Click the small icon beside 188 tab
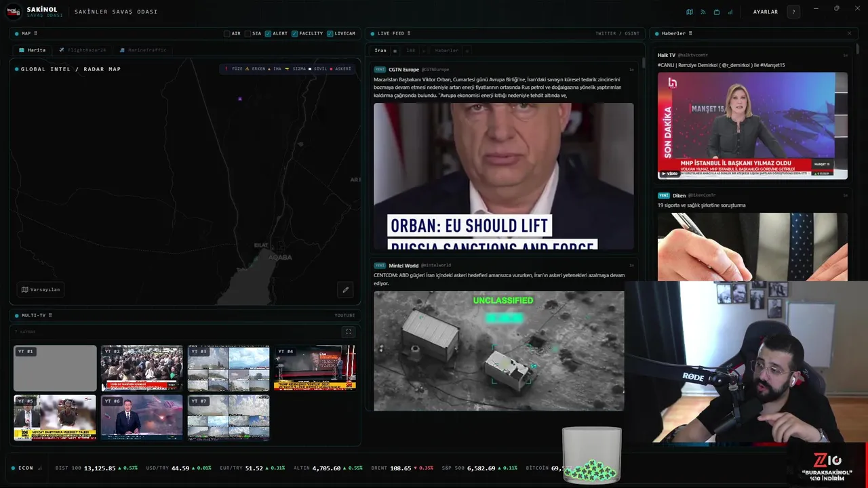Screen dimensions: 868x488 coord(422,51)
